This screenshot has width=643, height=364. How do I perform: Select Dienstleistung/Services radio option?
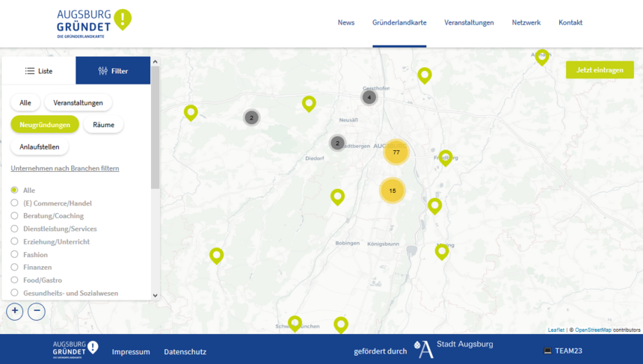click(x=14, y=228)
